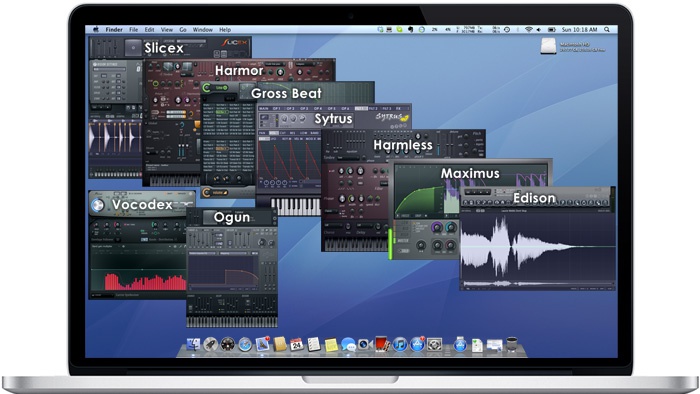This screenshot has height=394, width=700.
Task: Click the Time Machine clock icon
Action: [507, 29]
